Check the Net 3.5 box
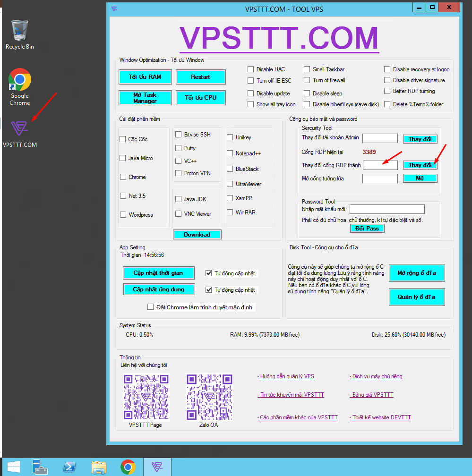This screenshot has height=476, width=472. click(x=123, y=196)
